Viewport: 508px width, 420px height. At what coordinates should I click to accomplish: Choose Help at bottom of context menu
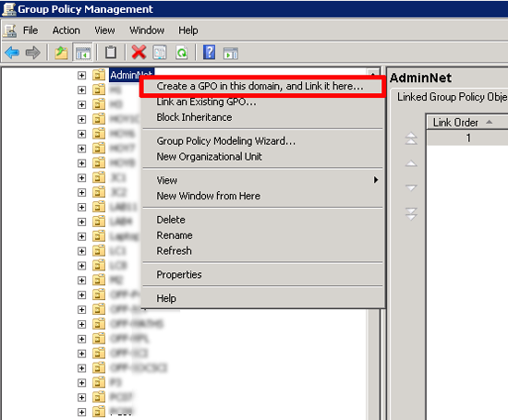coord(262,298)
